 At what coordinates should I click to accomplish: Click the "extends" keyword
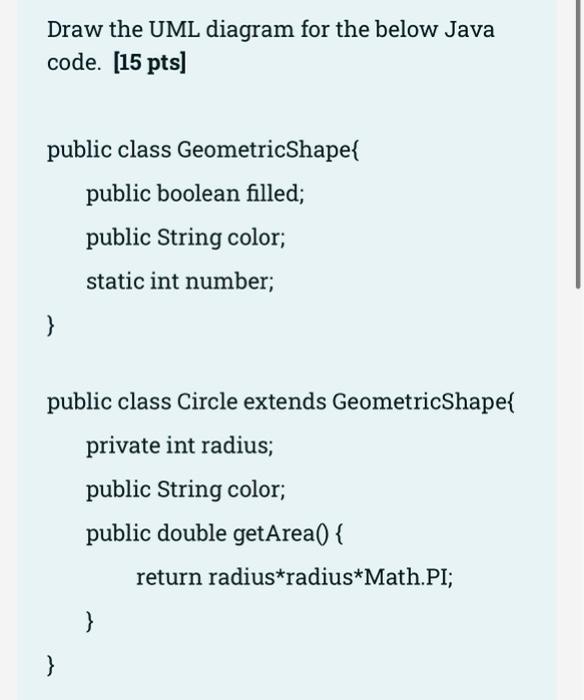[x=285, y=401]
